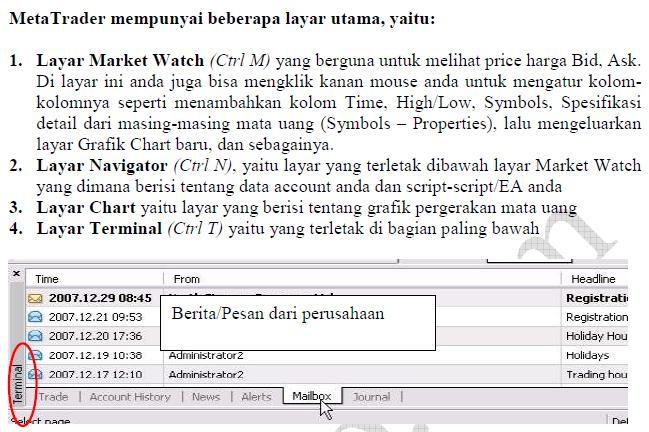Click the vertical Terminal panel title

click(17, 384)
